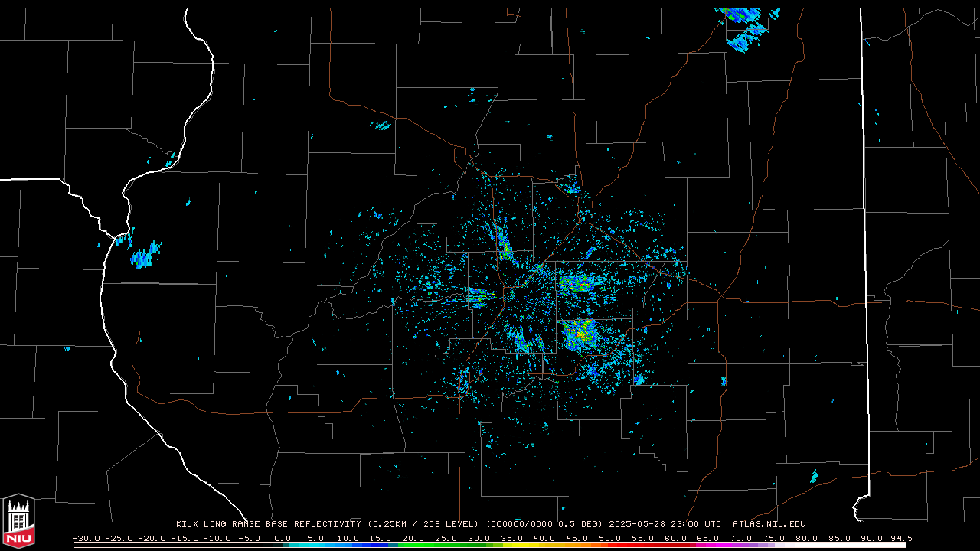Click the 5.0 scale label
The image size is (980, 551).
coord(315,539)
